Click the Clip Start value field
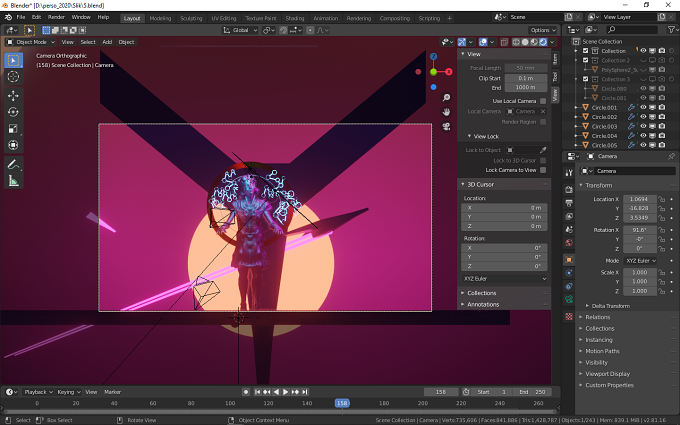Screen dimensions: 680x425 (526, 78)
